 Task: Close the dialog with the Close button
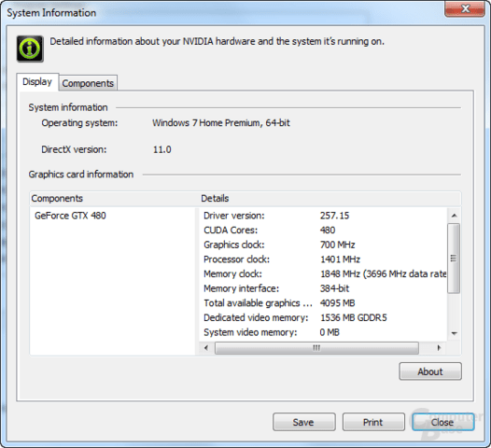[442, 422]
